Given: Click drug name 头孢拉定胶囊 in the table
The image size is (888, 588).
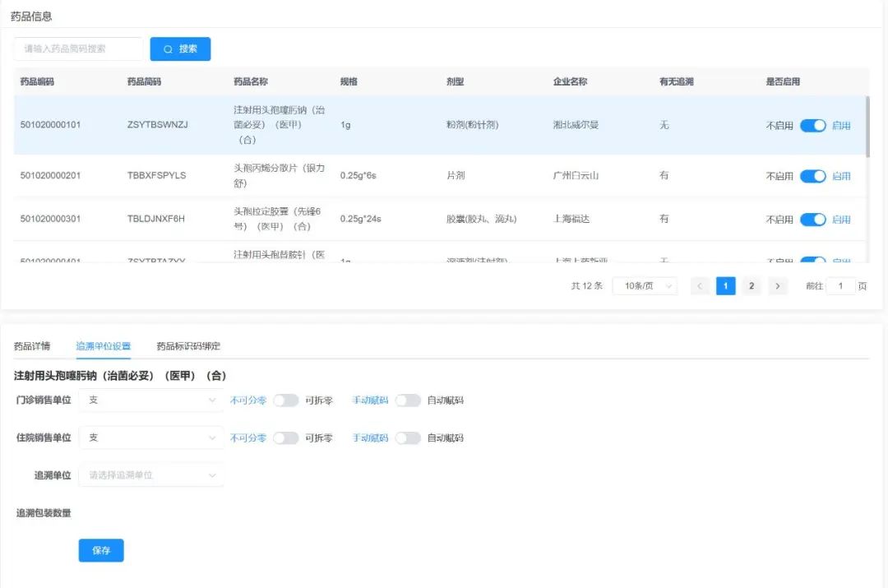Looking at the screenshot, I should 278,219.
